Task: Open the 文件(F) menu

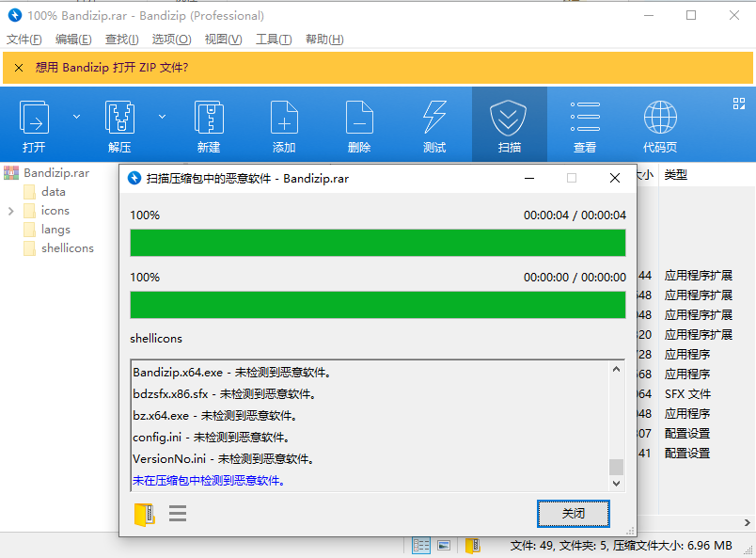Action: tap(24, 40)
